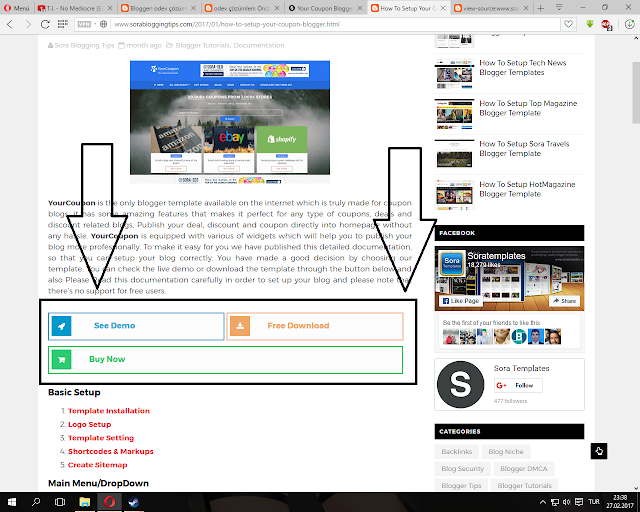Screen dimensions: 640x512
Task: Open File Explorer from the taskbar
Action: (x=84, y=502)
